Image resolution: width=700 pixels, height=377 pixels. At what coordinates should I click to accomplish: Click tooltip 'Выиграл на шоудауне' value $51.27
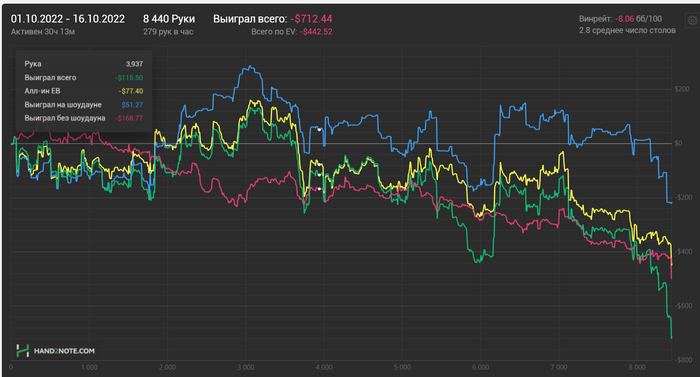(132, 105)
